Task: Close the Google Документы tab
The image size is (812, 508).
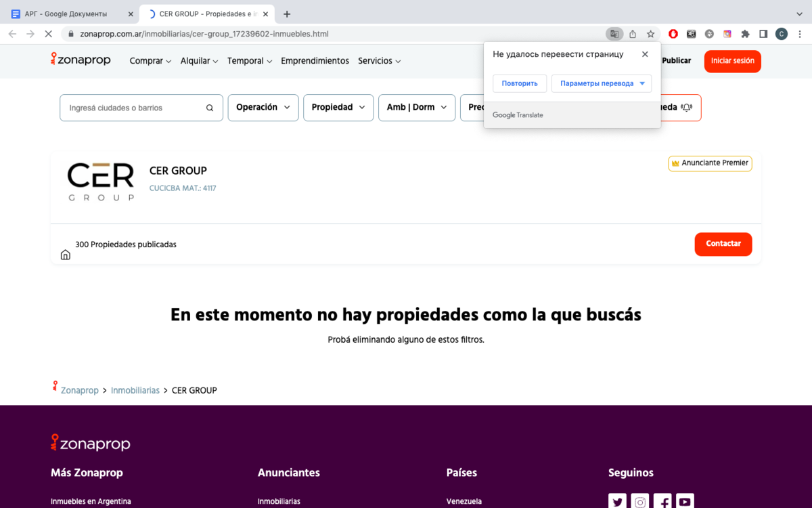Action: coord(131,14)
